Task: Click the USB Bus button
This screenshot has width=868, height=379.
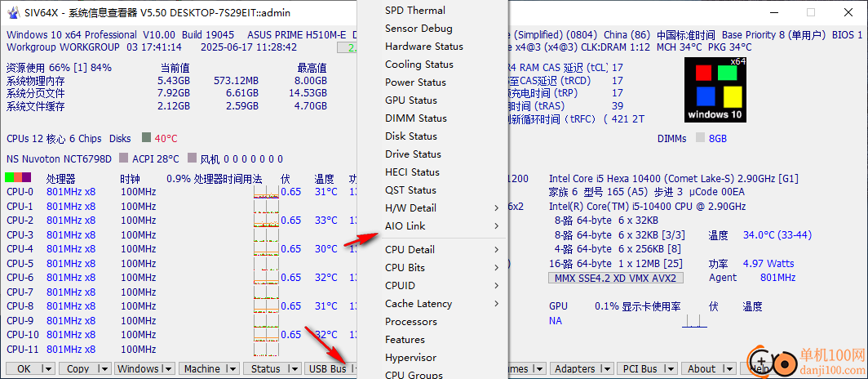Action: tap(328, 368)
